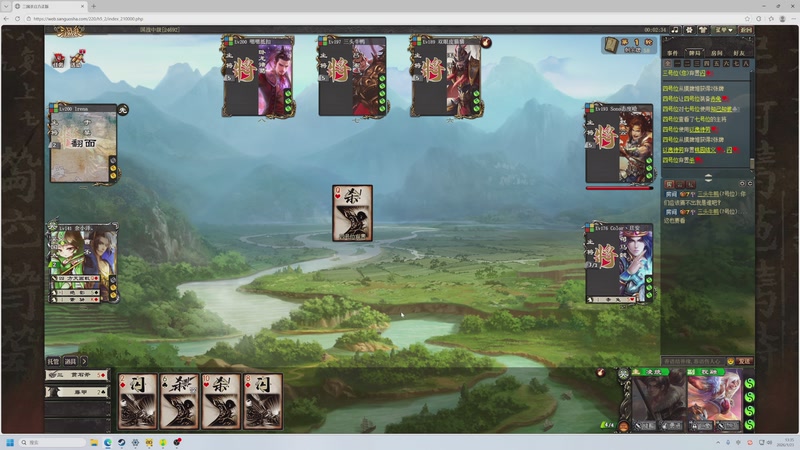
Task: Select the first red chat channel filter
Action: [x=669, y=184]
